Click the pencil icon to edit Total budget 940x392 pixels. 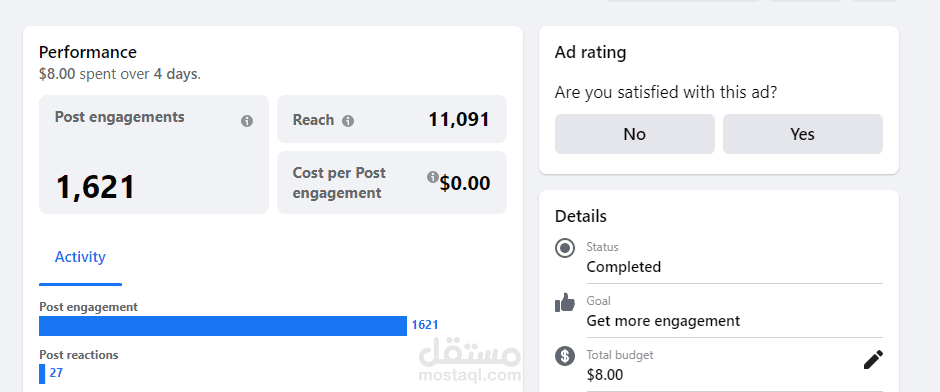[x=873, y=360]
